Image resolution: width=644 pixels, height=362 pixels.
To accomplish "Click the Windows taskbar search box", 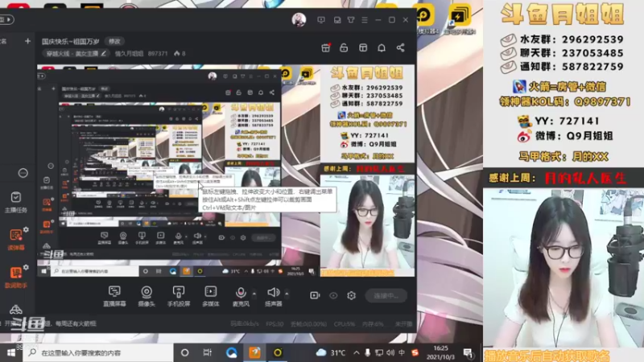I will [97, 352].
